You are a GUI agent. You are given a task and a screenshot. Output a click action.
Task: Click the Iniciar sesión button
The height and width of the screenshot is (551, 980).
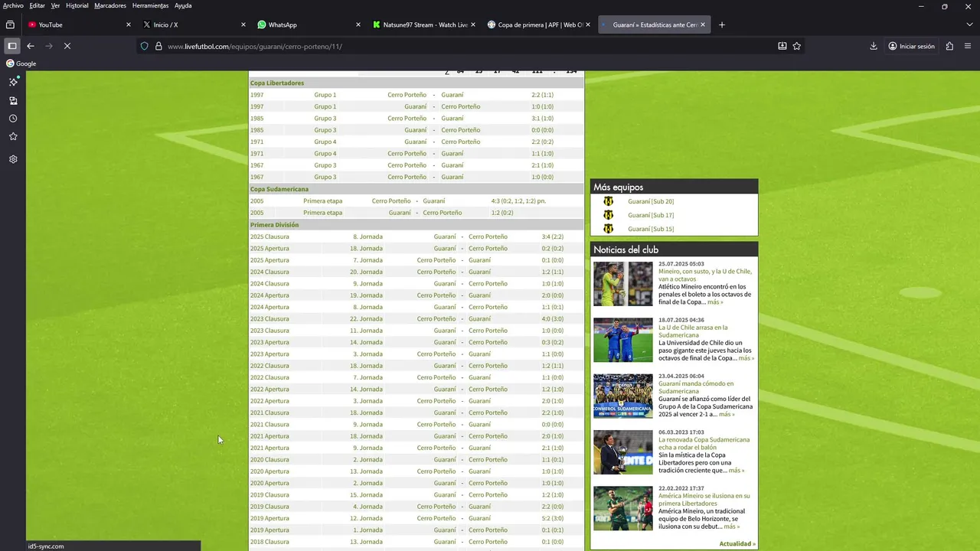[x=911, y=46]
